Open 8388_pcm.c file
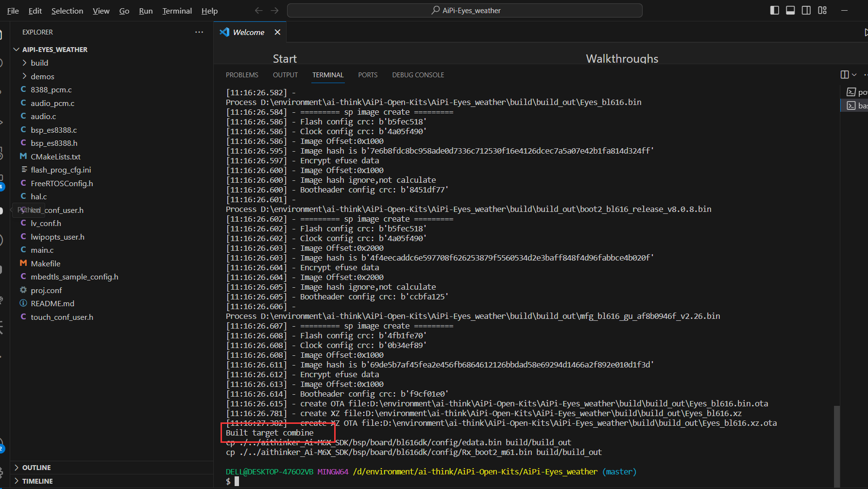 point(112,89)
